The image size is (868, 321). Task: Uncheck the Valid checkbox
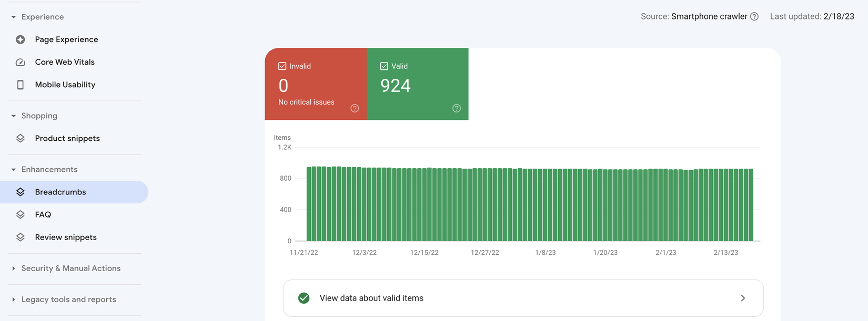[x=384, y=66]
